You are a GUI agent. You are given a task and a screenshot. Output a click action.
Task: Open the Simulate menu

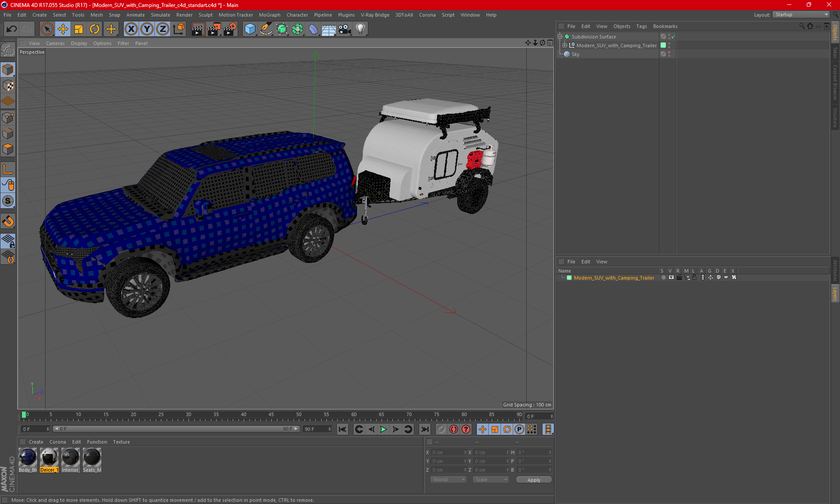pyautogui.click(x=161, y=15)
